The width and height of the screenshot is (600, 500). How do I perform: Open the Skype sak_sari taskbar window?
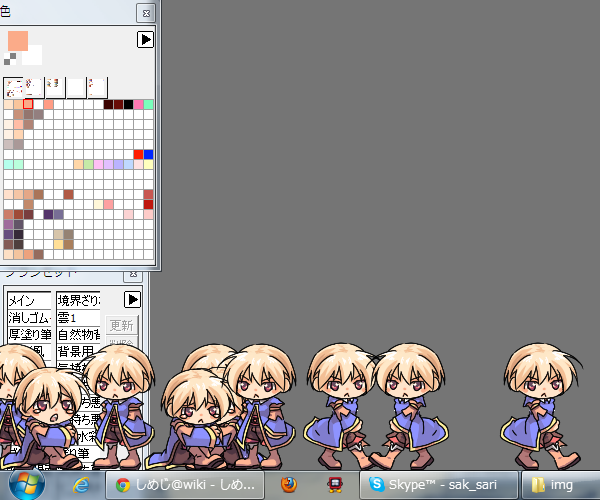point(439,485)
